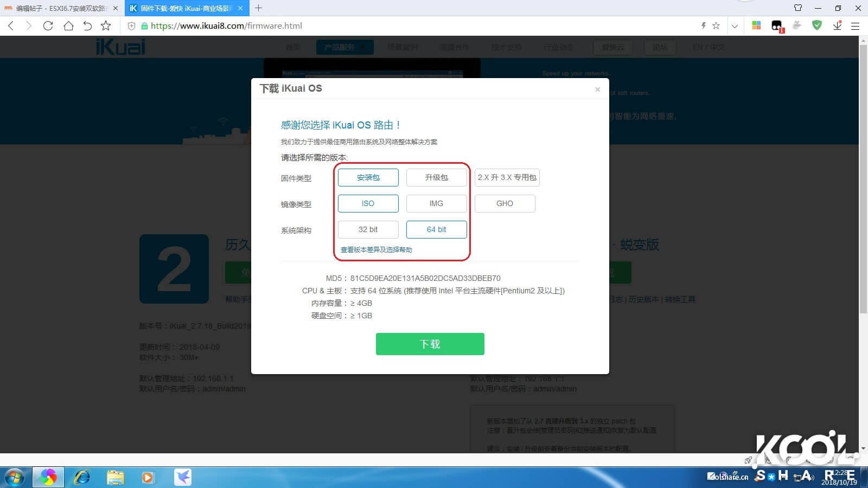Image resolution: width=868 pixels, height=488 pixels.
Task: Click the green shield ad-blocker icon
Action: click(816, 25)
